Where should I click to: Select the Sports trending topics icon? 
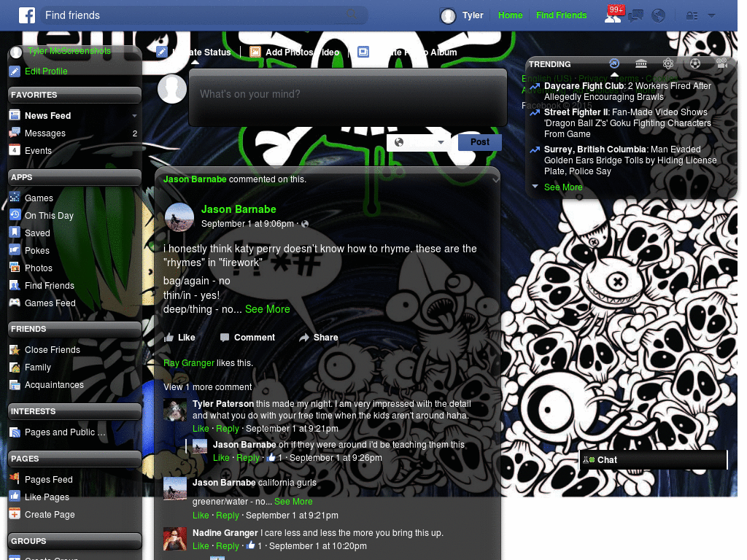point(694,63)
